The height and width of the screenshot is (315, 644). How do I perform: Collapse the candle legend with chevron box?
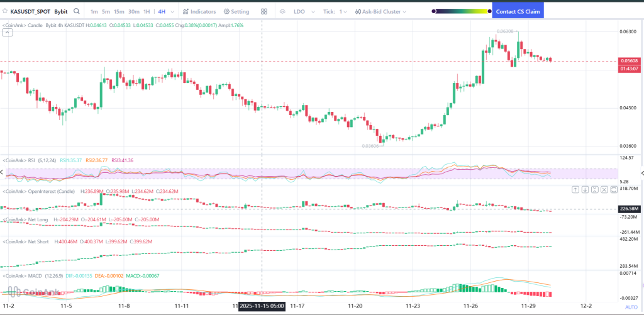pos(7,33)
